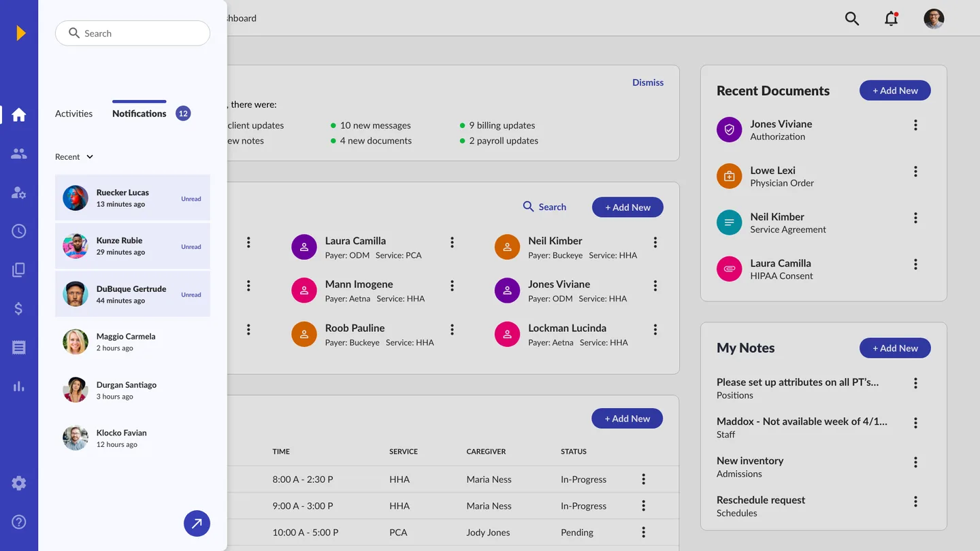The height and width of the screenshot is (551, 980).
Task: Select the Notifications tab
Action: point(139,114)
